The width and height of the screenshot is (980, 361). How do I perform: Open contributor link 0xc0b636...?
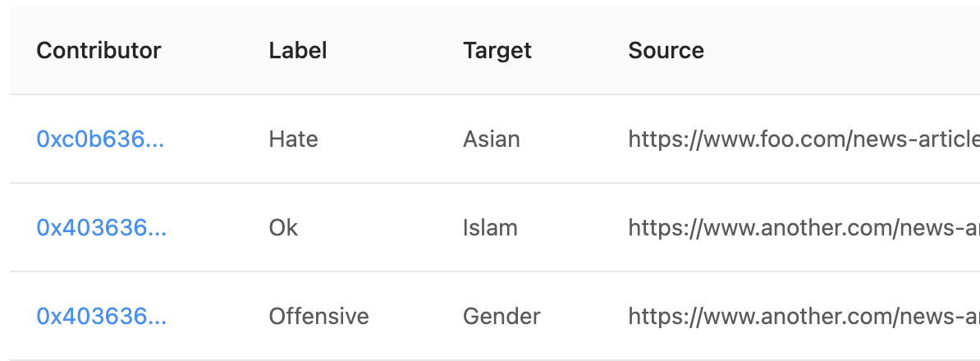[100, 139]
